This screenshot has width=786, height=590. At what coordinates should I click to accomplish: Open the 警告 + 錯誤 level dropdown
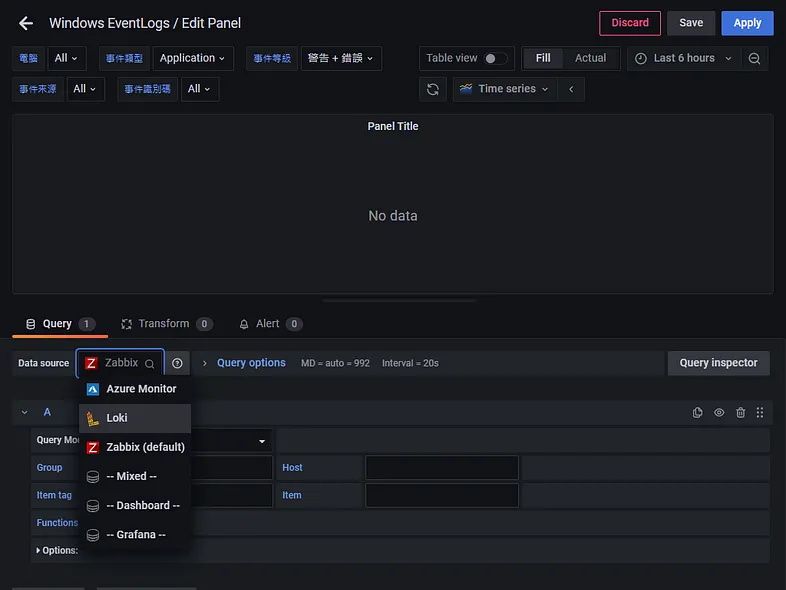tap(341, 58)
